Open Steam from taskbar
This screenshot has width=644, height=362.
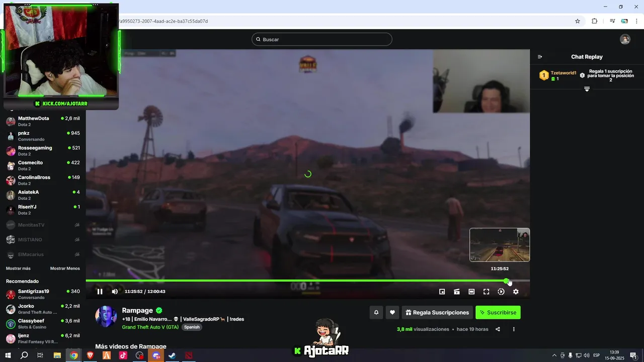(172, 355)
